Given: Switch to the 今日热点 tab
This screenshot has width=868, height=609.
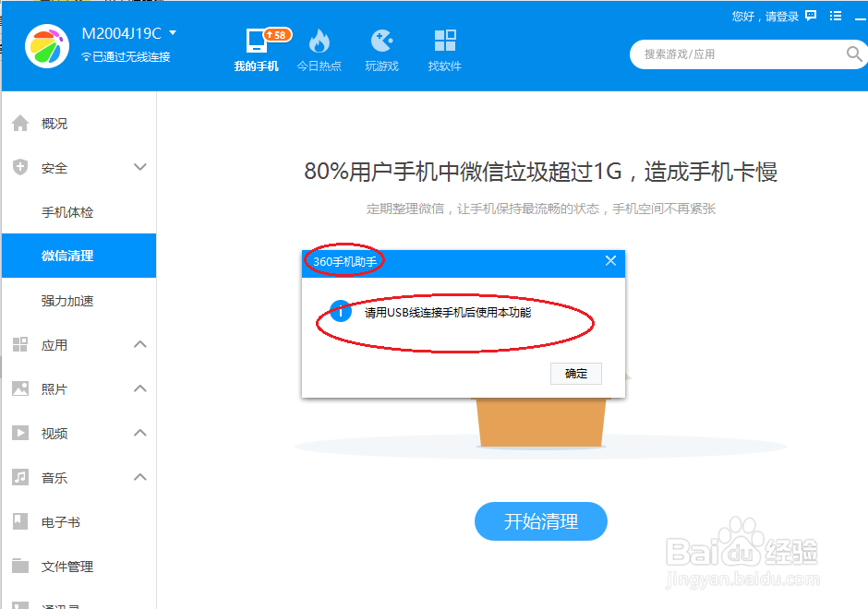Looking at the screenshot, I should 319,51.
